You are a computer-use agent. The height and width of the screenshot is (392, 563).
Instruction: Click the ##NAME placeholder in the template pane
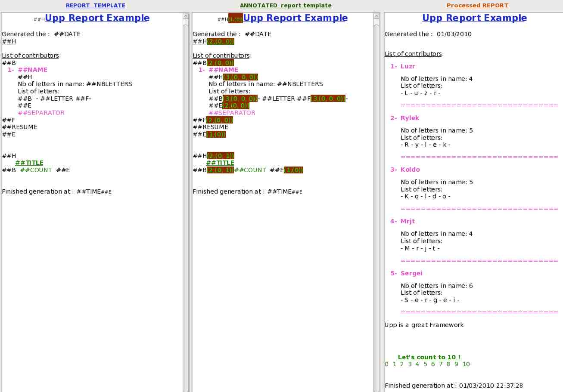(x=32, y=70)
